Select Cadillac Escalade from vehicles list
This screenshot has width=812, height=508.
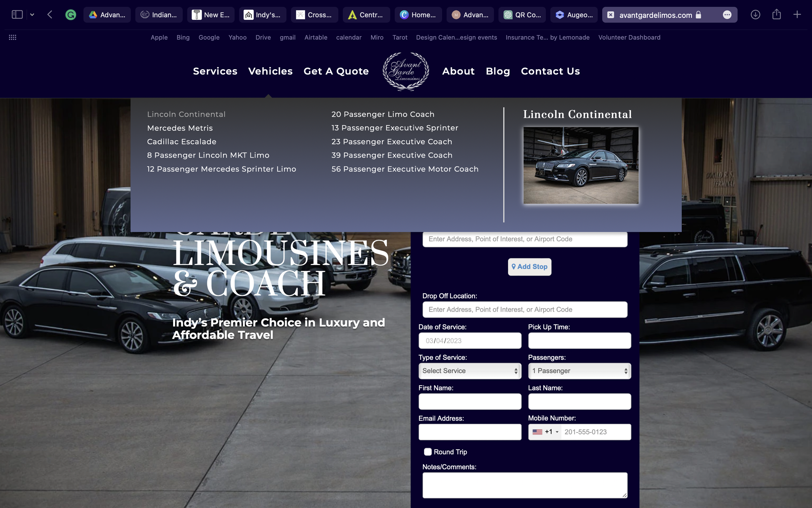pyautogui.click(x=182, y=142)
